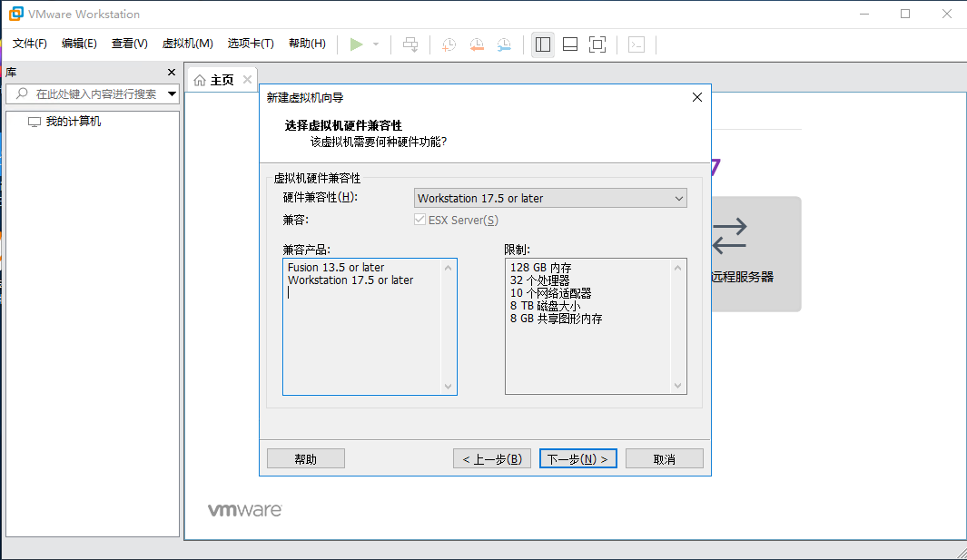Go back with the 上一步(B) button
Image resolution: width=967 pixels, height=560 pixels.
click(492, 458)
